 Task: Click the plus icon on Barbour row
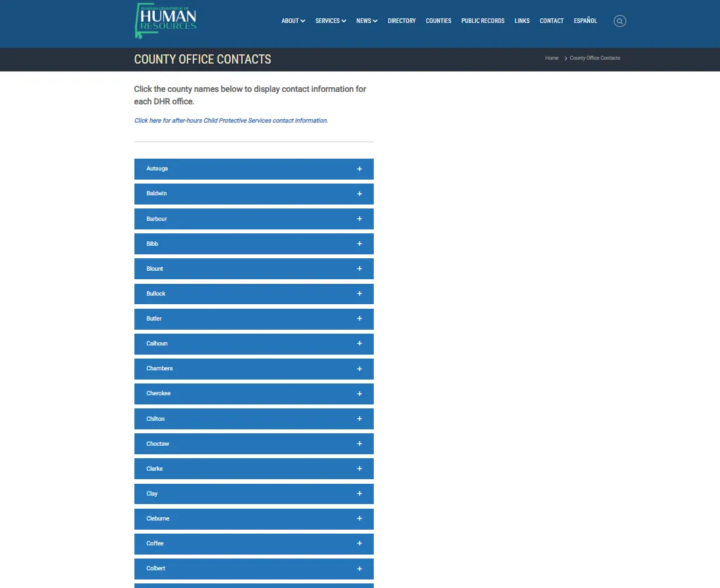(x=359, y=219)
